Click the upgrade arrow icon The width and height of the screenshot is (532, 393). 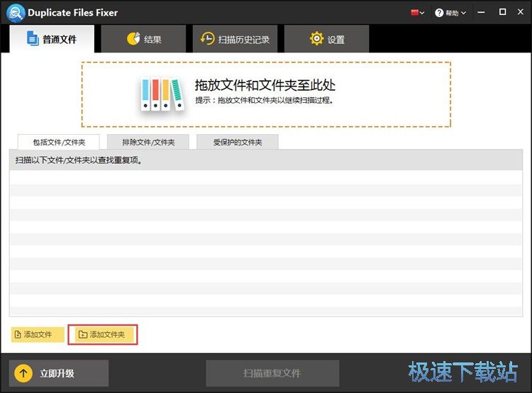(x=23, y=373)
